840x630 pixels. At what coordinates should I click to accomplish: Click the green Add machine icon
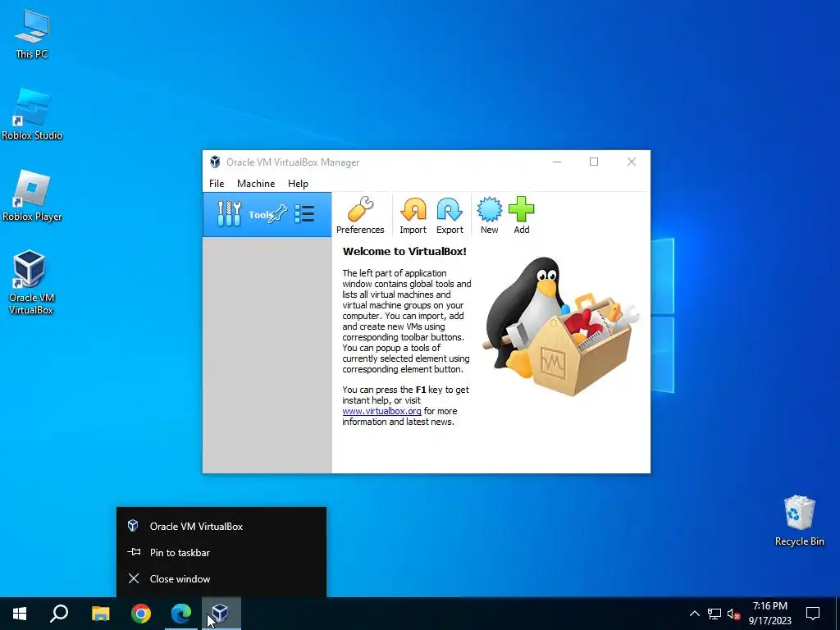click(x=521, y=215)
